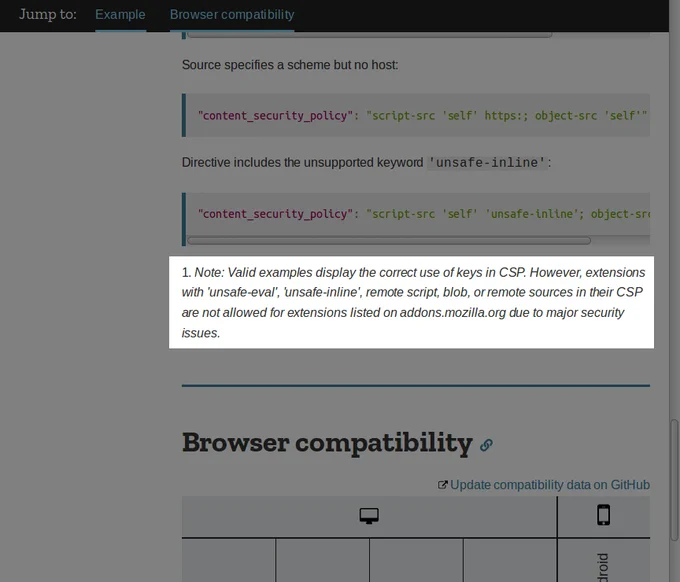Jump to Browser compatibility section link
Screen dimensions: 680x582
pyautogui.click(x=232, y=15)
